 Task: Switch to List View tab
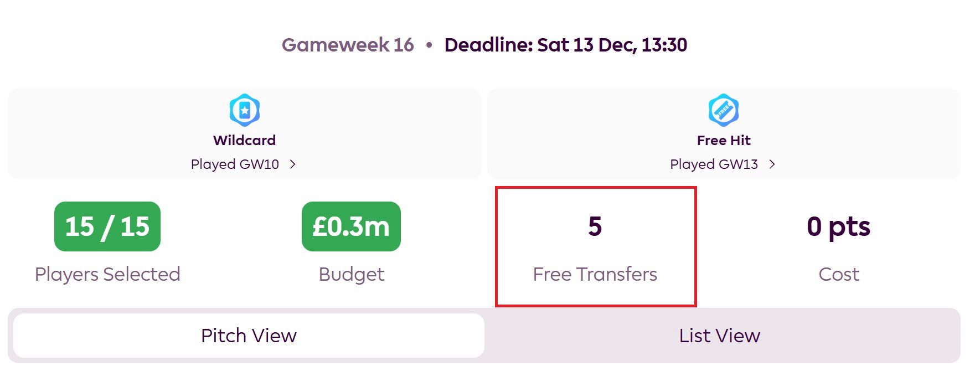coord(719,336)
